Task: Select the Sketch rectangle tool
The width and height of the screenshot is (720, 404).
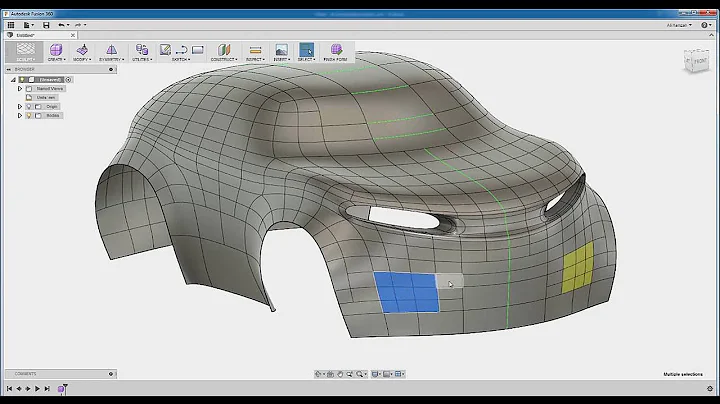Action: point(198,50)
